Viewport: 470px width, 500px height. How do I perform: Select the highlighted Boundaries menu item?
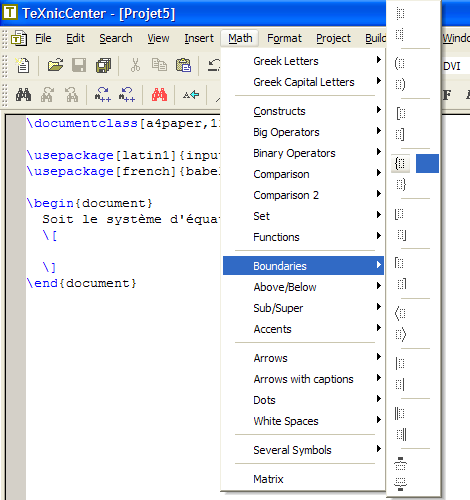pos(303,266)
